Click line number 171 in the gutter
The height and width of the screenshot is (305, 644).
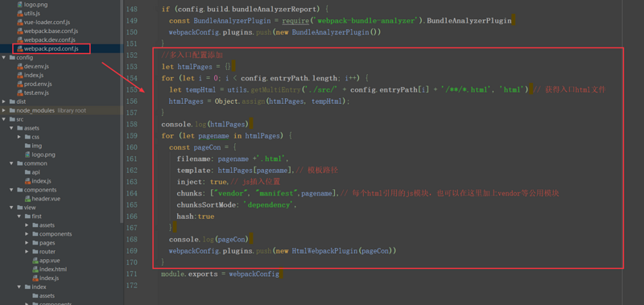tap(132, 274)
